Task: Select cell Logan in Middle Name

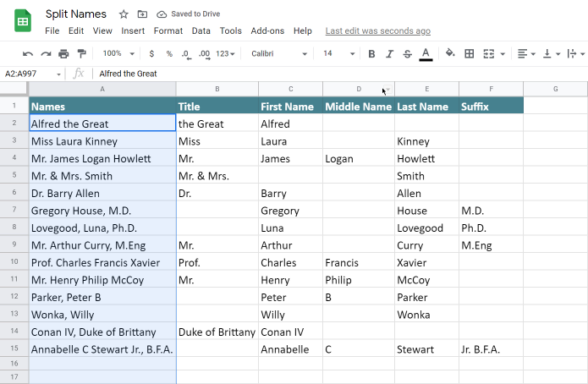Action: 359,158
